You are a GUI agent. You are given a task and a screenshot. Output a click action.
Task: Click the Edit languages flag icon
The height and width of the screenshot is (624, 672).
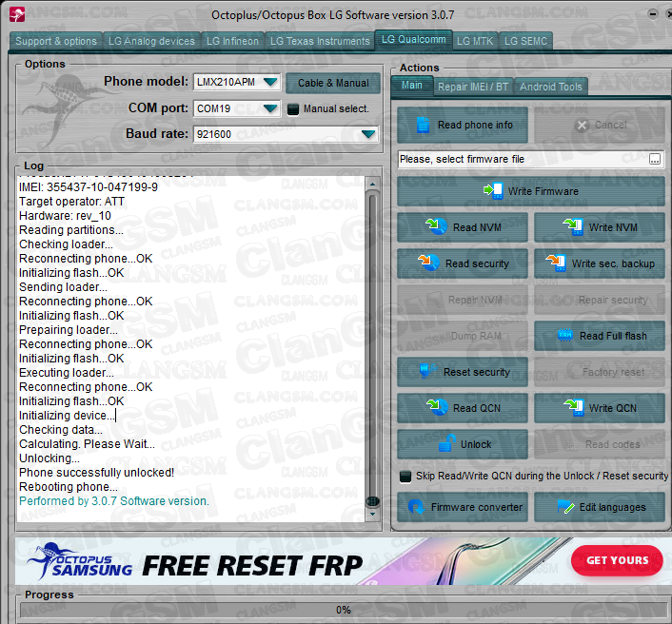point(565,507)
